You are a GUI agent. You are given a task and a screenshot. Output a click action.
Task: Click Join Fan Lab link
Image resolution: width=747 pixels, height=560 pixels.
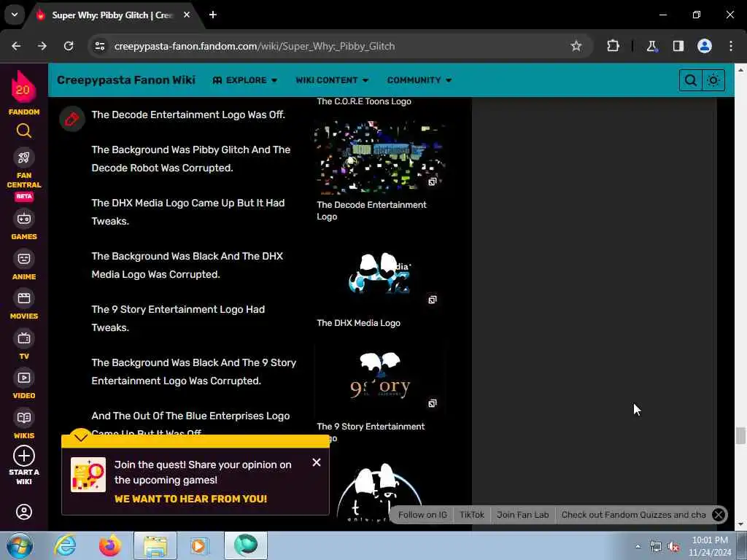[x=522, y=515]
